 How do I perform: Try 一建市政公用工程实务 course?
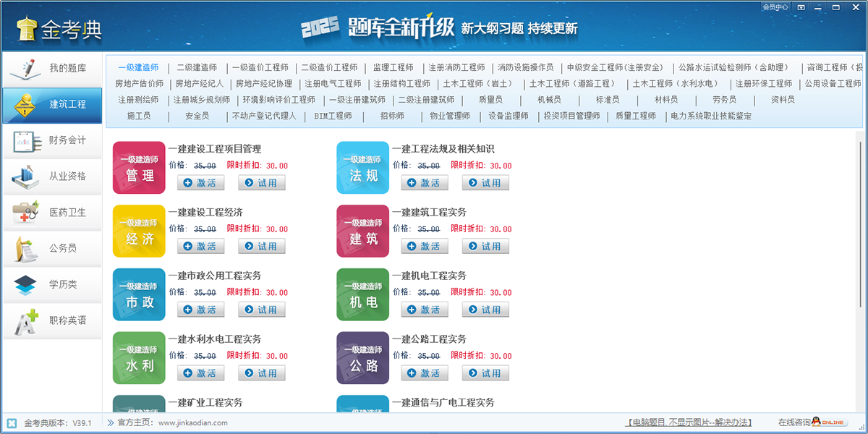[x=262, y=310]
